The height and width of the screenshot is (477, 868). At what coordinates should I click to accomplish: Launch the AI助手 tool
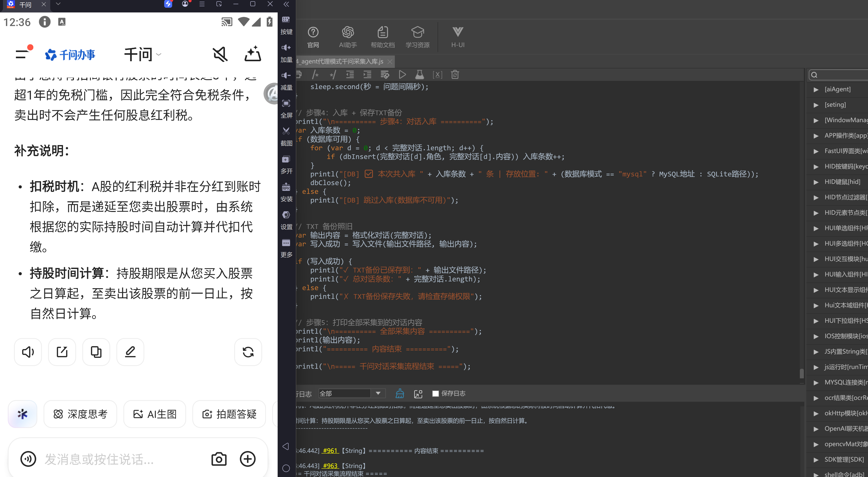[x=348, y=37]
